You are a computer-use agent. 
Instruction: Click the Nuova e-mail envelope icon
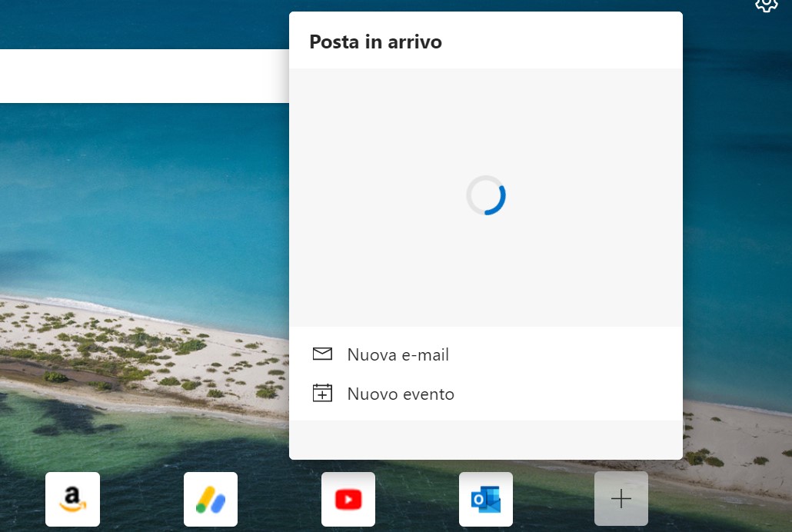pyautogui.click(x=322, y=354)
